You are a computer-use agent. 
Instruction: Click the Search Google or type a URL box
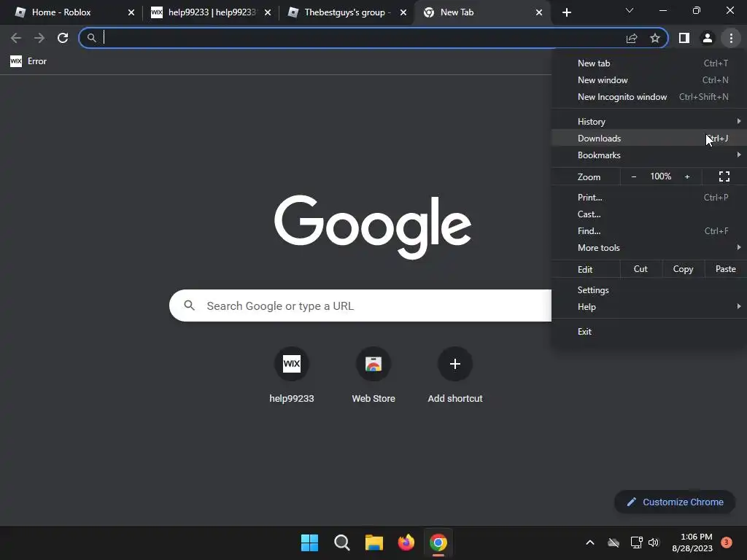click(x=360, y=306)
